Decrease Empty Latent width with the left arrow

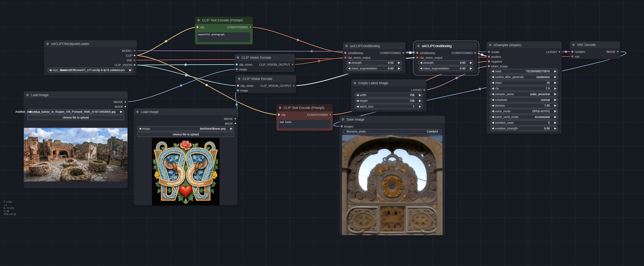[x=357, y=95]
